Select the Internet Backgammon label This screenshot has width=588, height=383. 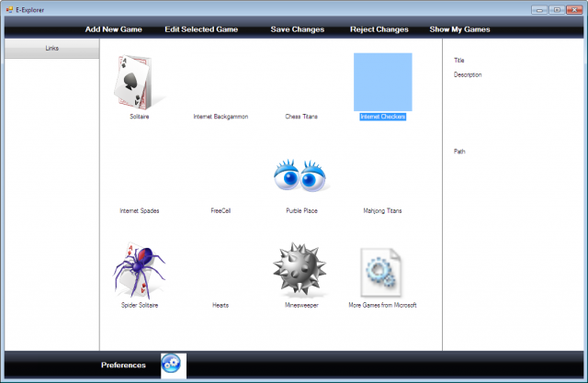pyautogui.click(x=220, y=117)
